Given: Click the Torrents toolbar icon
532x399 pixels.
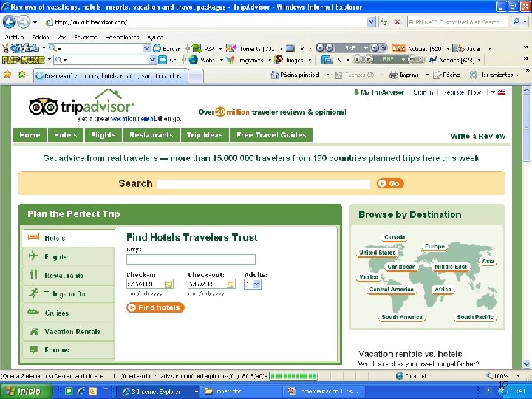Looking at the screenshot, I should [x=231, y=49].
